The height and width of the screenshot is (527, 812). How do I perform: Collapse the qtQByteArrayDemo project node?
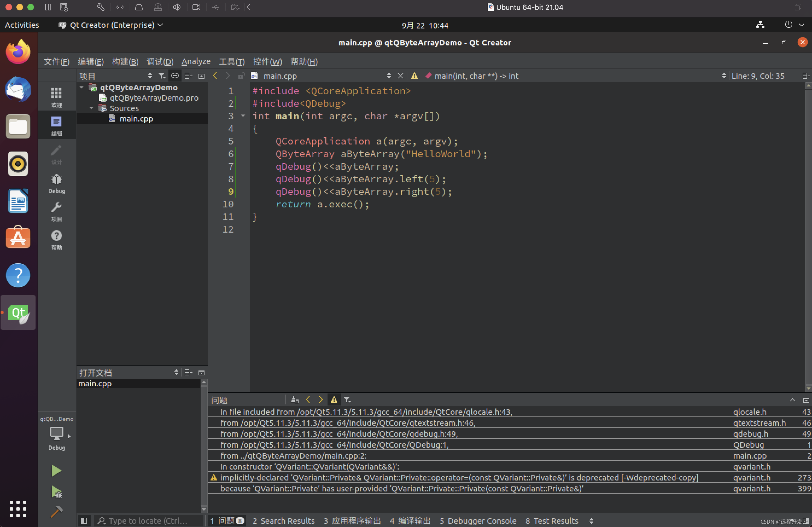(81, 88)
